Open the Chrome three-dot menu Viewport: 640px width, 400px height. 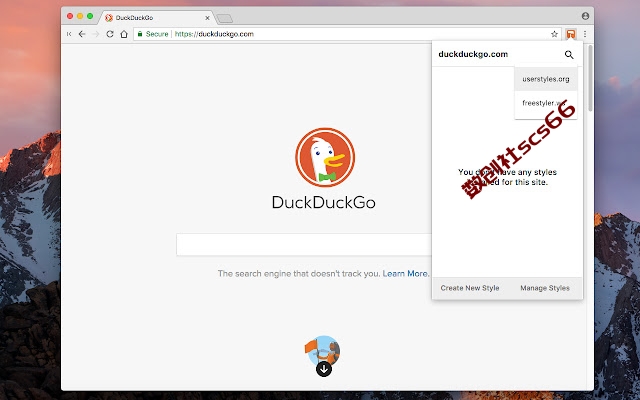pyautogui.click(x=585, y=34)
